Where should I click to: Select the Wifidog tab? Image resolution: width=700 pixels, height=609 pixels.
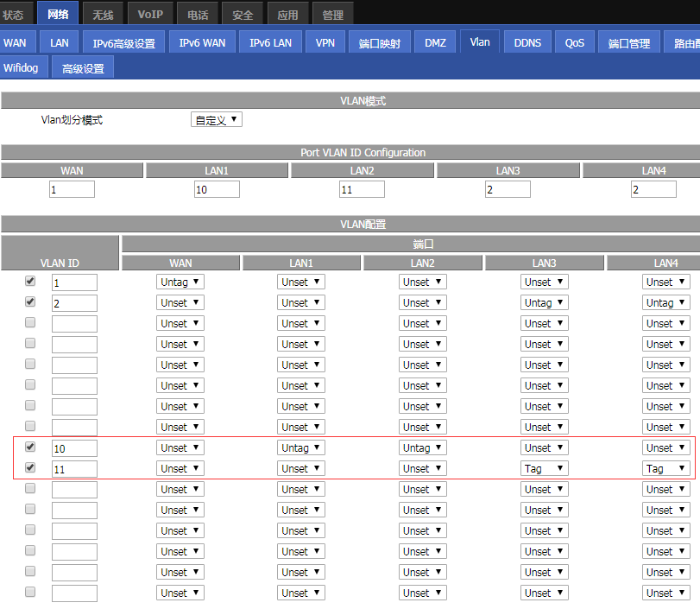point(21,67)
